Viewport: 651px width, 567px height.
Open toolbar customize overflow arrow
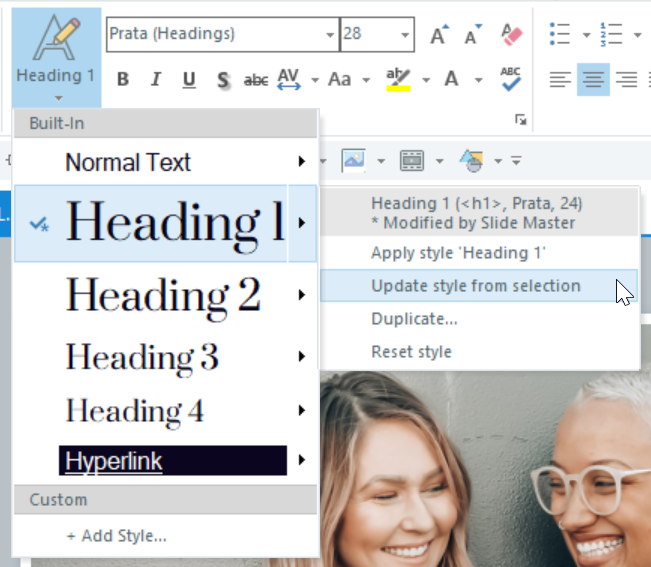pos(516,161)
